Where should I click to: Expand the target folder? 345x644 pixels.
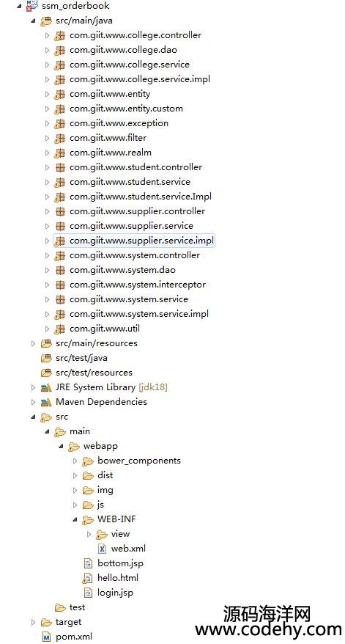[x=33, y=622]
